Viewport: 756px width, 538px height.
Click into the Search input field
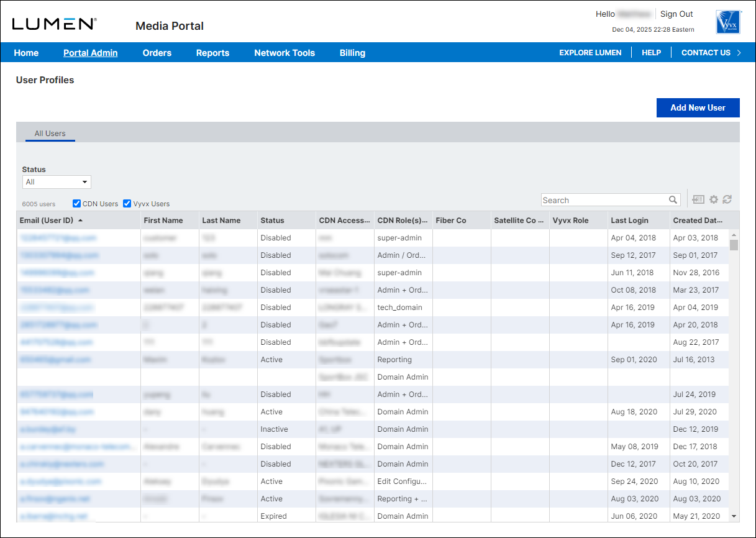604,200
